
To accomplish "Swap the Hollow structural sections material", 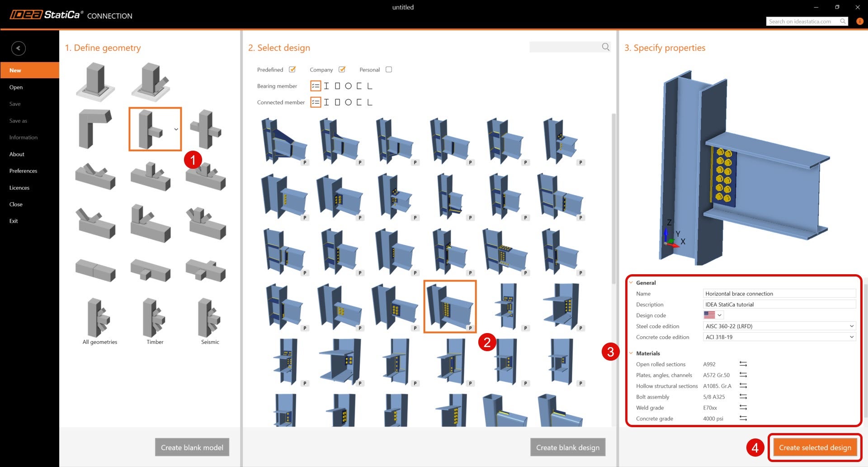I will pos(743,386).
